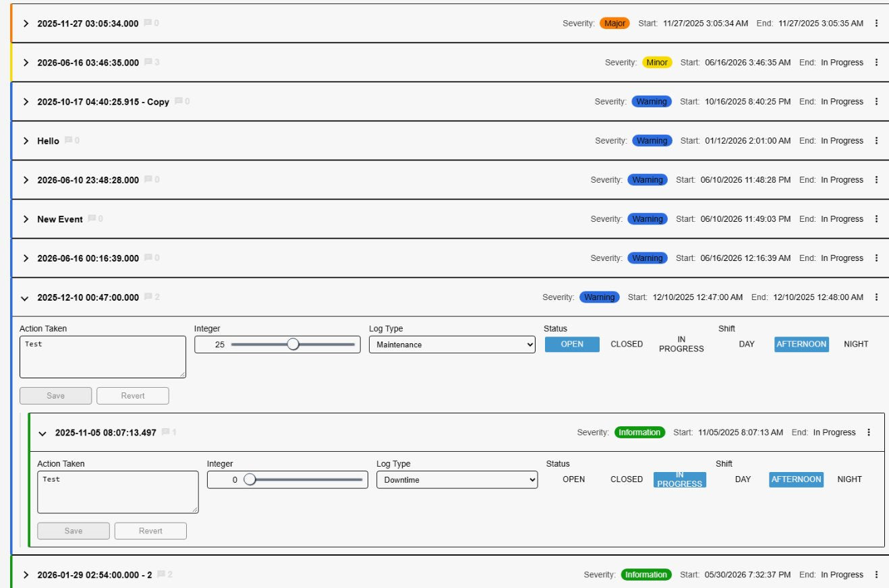Collapse the 2025-12-10 00:47:00.000 event
The width and height of the screenshot is (889, 588).
click(26, 297)
